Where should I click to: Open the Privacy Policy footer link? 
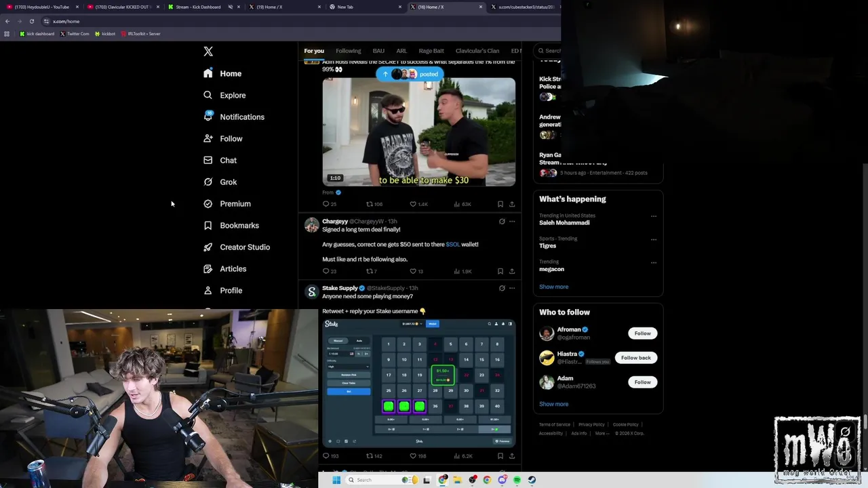click(x=591, y=425)
